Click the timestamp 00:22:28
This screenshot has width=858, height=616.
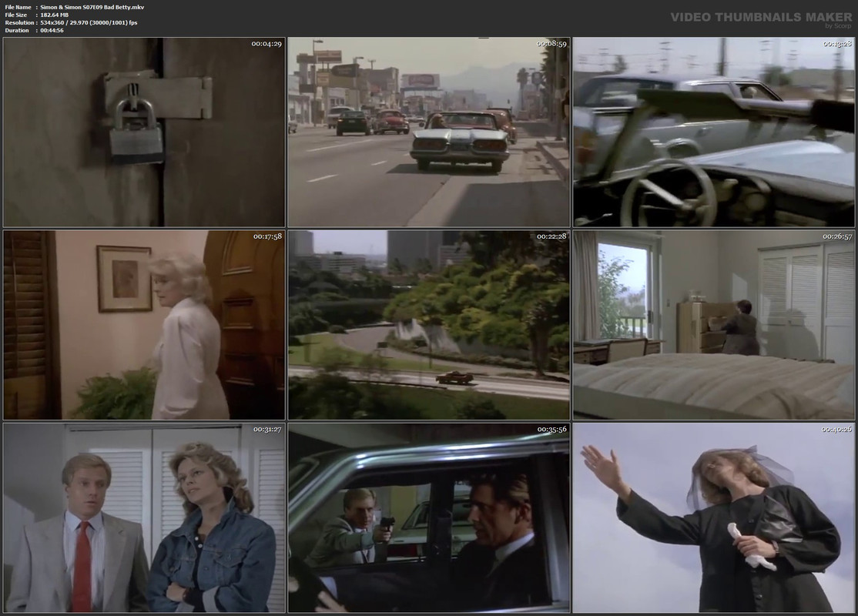click(x=551, y=236)
